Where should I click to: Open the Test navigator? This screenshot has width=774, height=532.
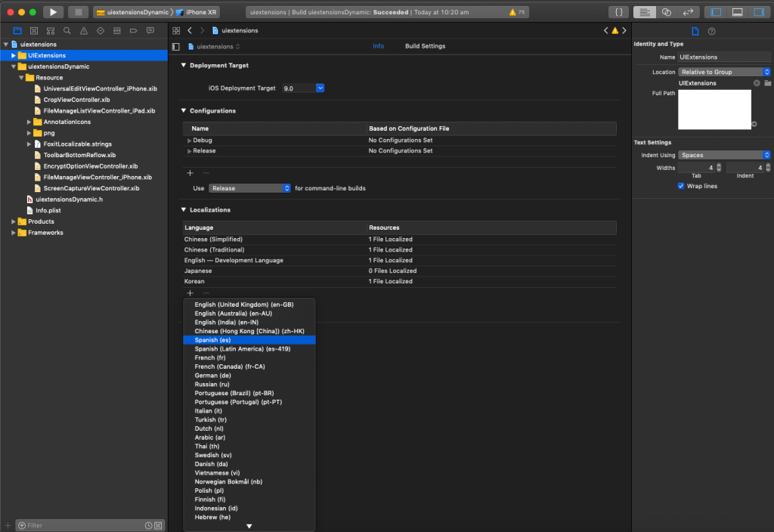point(101,30)
